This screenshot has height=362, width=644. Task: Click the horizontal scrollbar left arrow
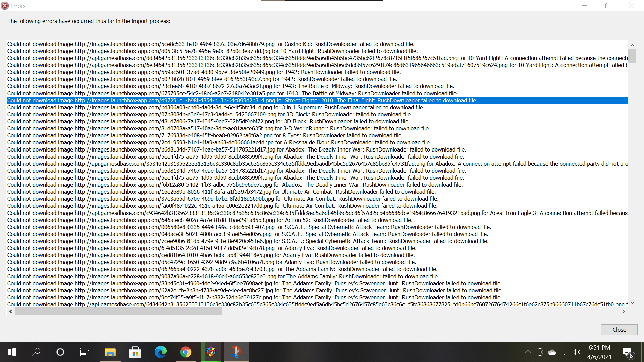click(11, 312)
